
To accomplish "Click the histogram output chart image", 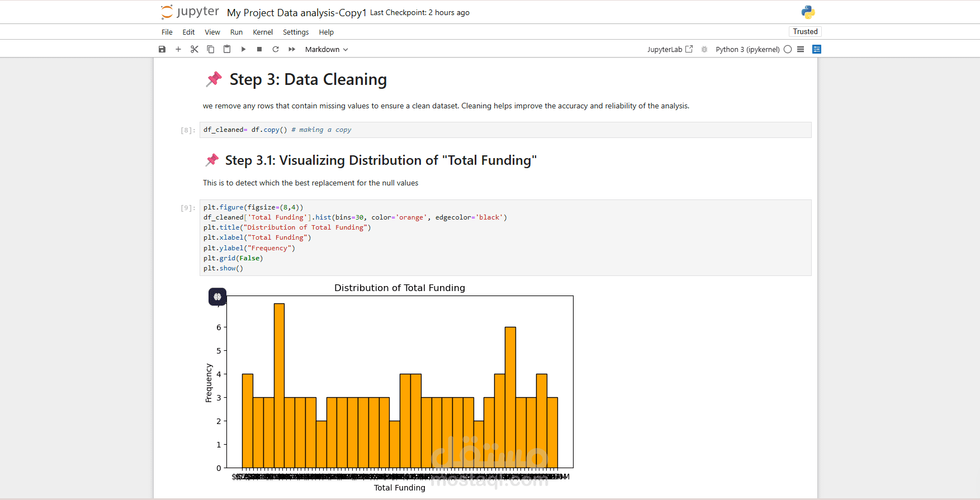I will coord(390,388).
